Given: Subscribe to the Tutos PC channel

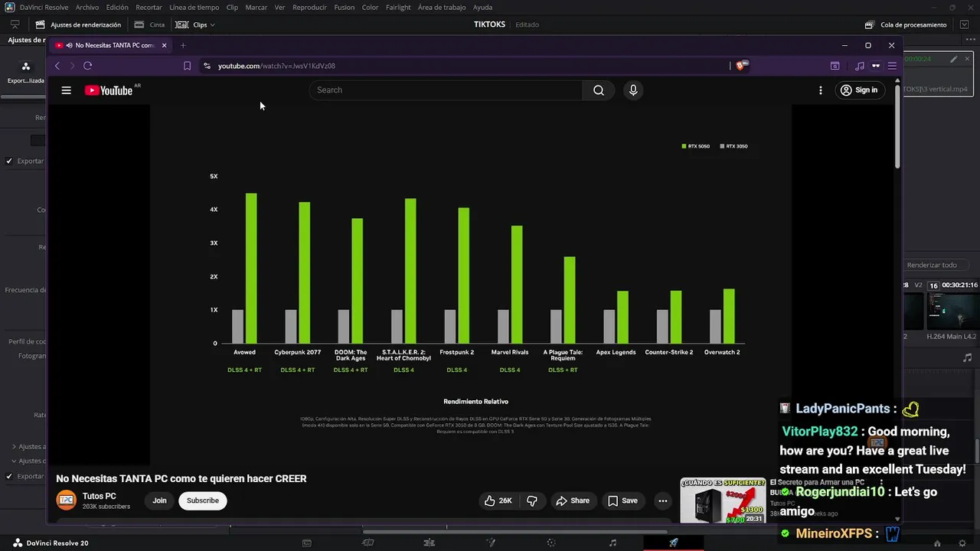Looking at the screenshot, I should (203, 500).
